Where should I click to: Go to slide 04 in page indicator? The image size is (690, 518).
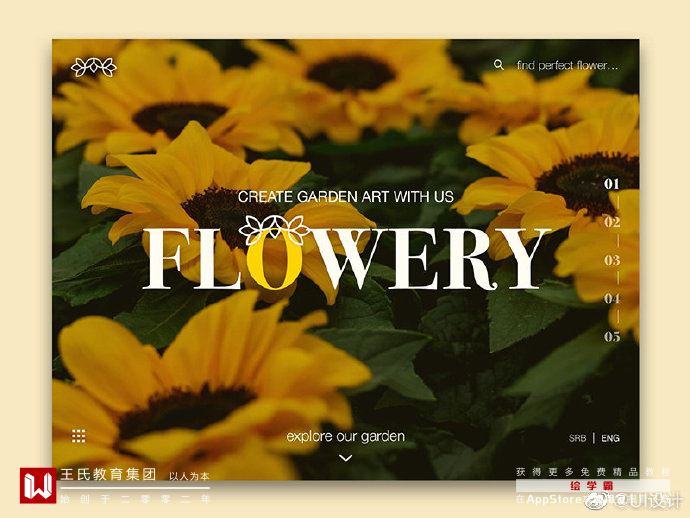click(x=612, y=298)
